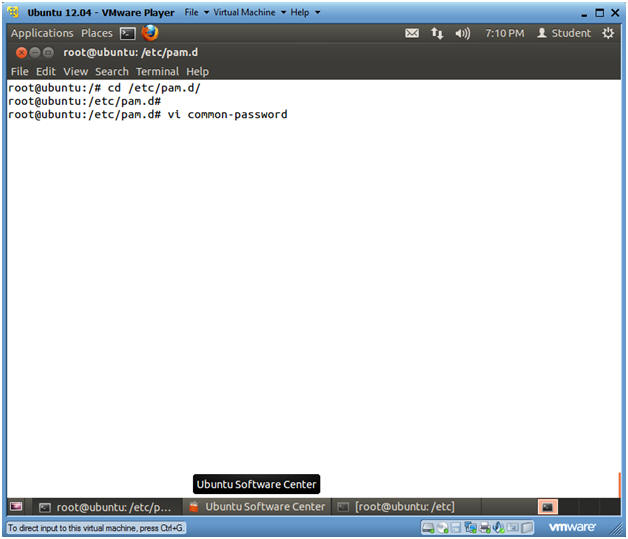Image resolution: width=628 pixels, height=539 pixels.
Task: Maximize the root@ubuntu terminal window
Action: tap(48, 52)
